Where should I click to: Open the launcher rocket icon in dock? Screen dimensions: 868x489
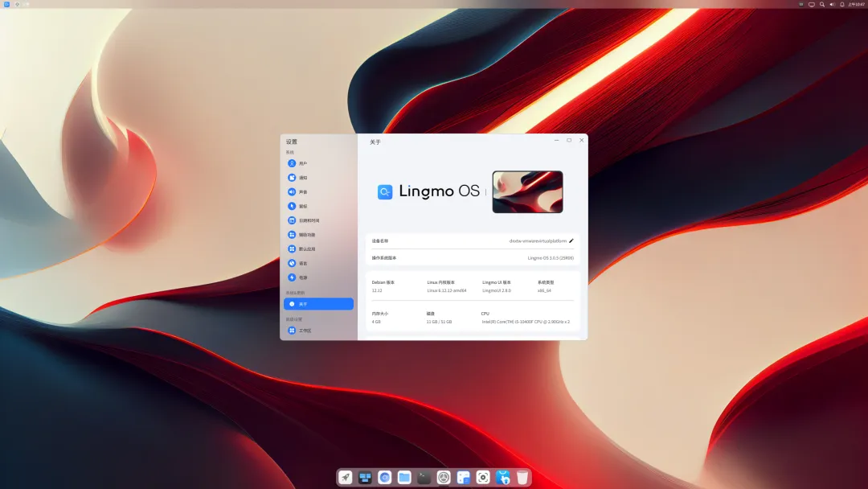click(346, 478)
